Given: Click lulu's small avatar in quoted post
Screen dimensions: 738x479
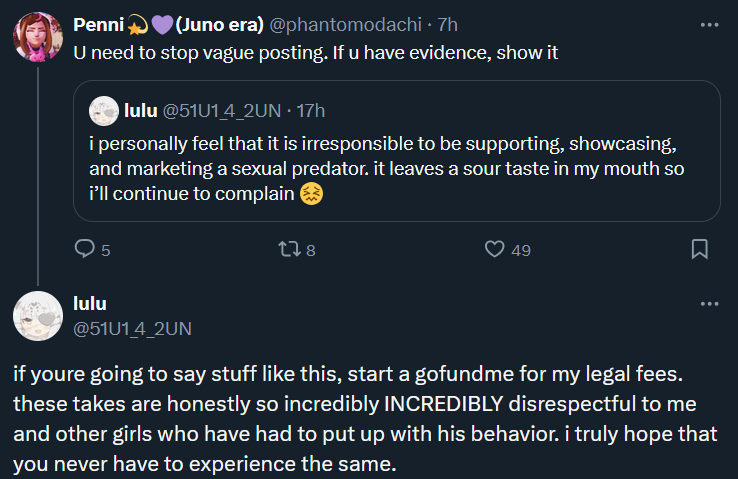Looking at the screenshot, I should [104, 109].
